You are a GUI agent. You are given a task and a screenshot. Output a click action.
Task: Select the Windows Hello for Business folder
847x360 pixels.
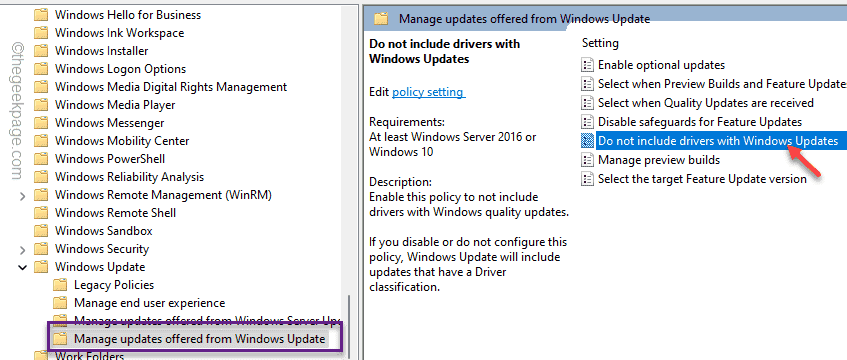(x=127, y=15)
